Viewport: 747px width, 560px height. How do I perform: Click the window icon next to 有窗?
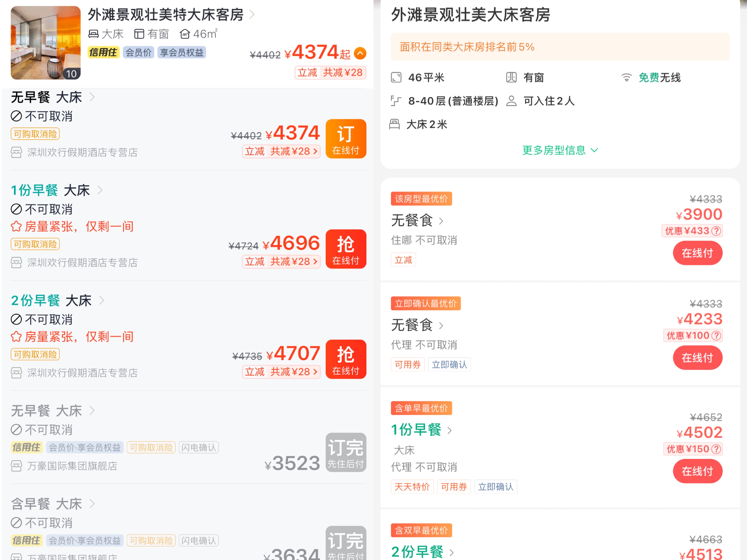tap(511, 77)
